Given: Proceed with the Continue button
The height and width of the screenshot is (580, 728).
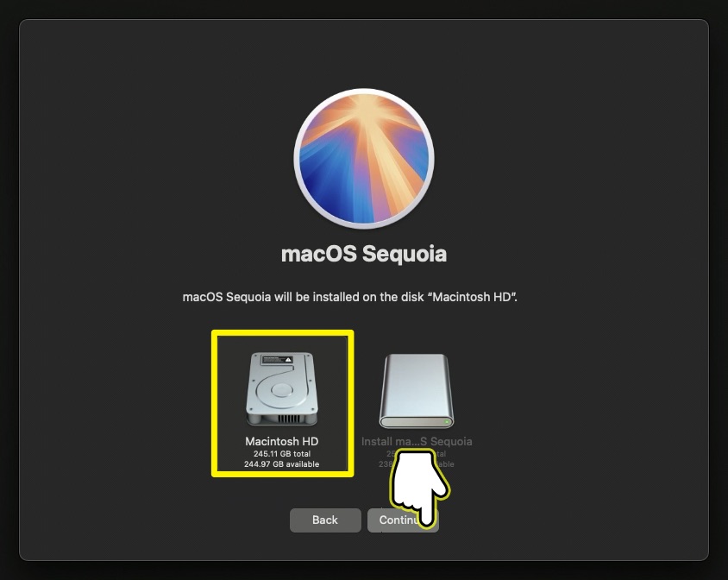Looking at the screenshot, I should 403,520.
